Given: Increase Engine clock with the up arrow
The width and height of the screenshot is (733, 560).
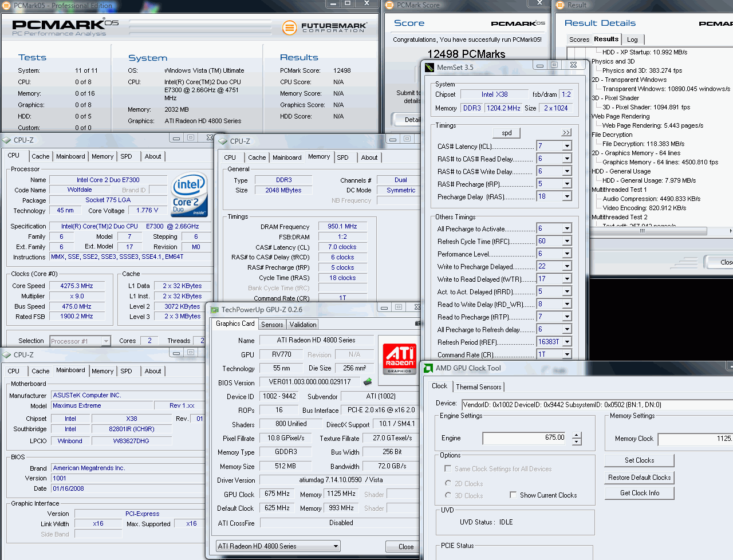Looking at the screenshot, I should pyautogui.click(x=576, y=435).
